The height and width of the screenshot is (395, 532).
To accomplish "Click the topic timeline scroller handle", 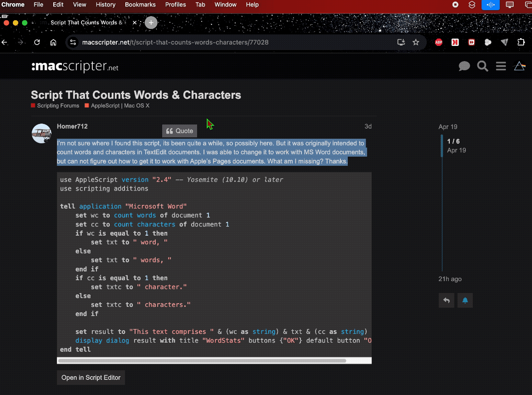I will coord(442,146).
